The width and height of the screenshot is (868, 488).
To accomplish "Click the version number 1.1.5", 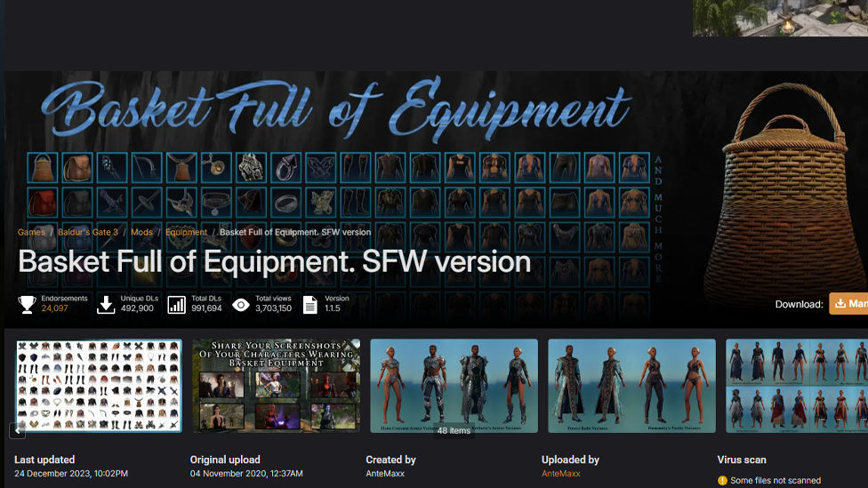I will [332, 308].
